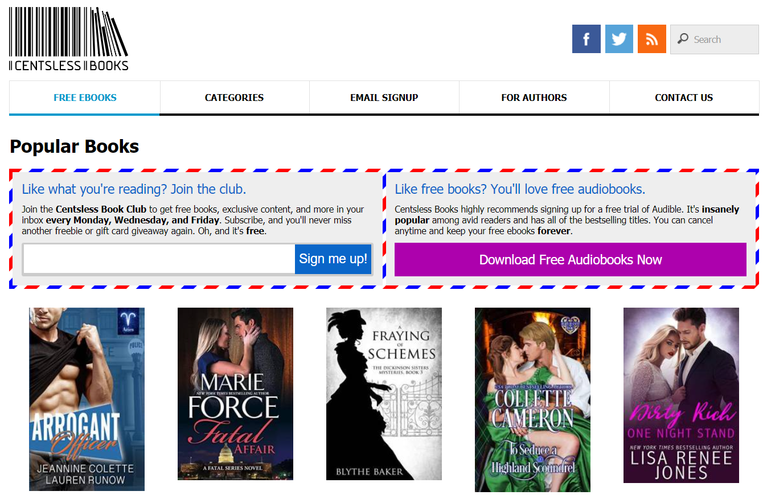767x498 pixels.
Task: Open To Seduce a Highland Scoundrel cover
Action: (x=533, y=399)
